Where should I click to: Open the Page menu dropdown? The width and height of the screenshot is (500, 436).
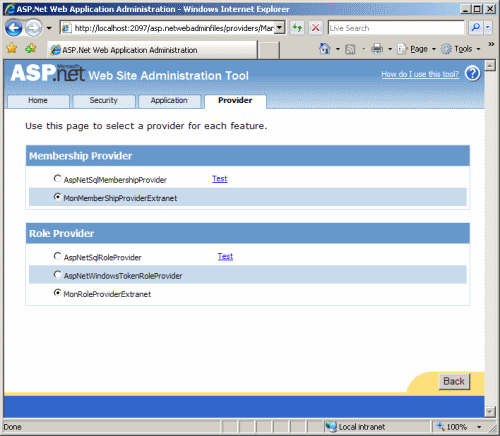tap(417, 49)
